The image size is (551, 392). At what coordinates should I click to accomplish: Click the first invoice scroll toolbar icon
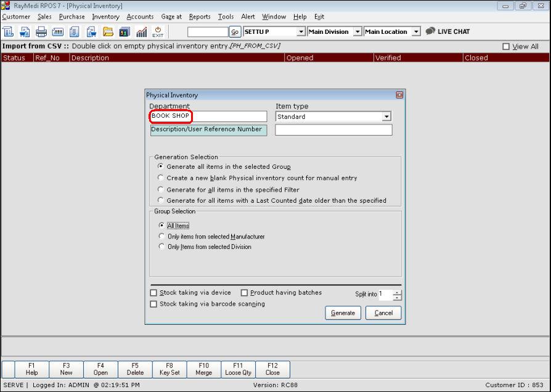(x=8, y=31)
